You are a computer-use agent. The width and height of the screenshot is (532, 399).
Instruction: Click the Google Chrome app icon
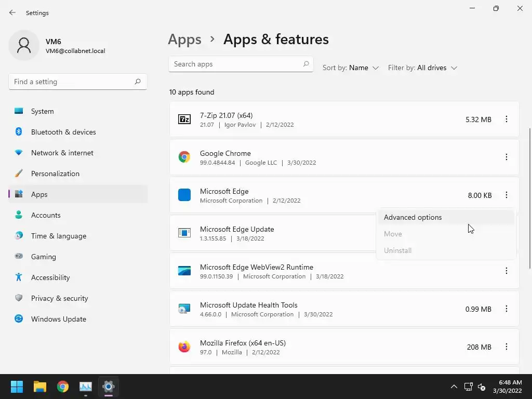pyautogui.click(x=184, y=157)
